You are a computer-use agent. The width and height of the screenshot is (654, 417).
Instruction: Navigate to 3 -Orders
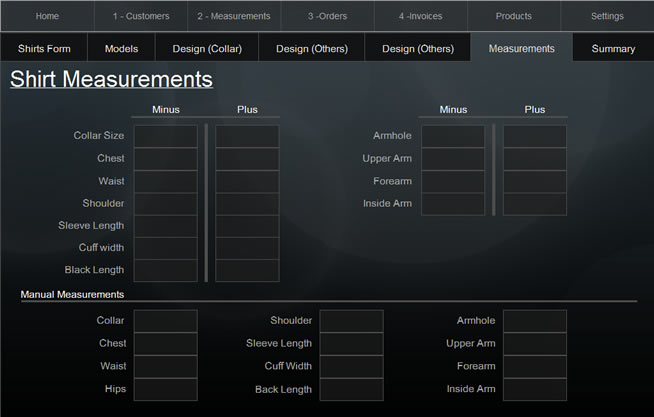pyautogui.click(x=327, y=16)
